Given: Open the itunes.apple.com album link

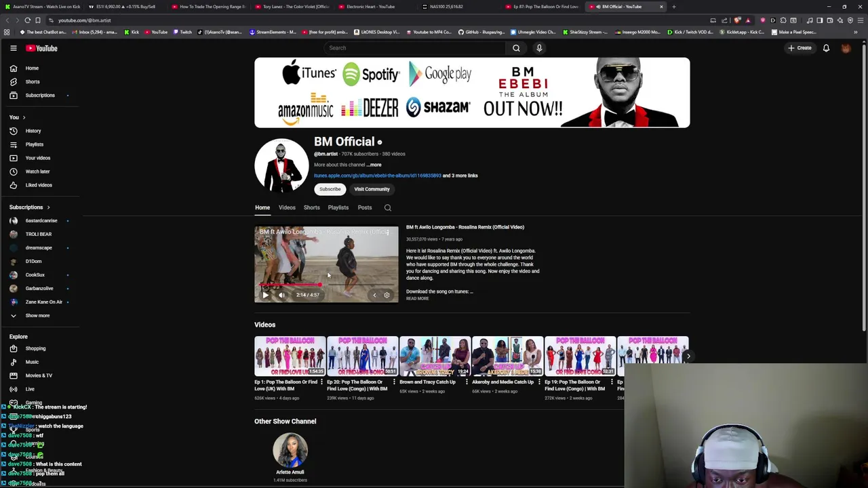Looking at the screenshot, I should pyautogui.click(x=377, y=176).
